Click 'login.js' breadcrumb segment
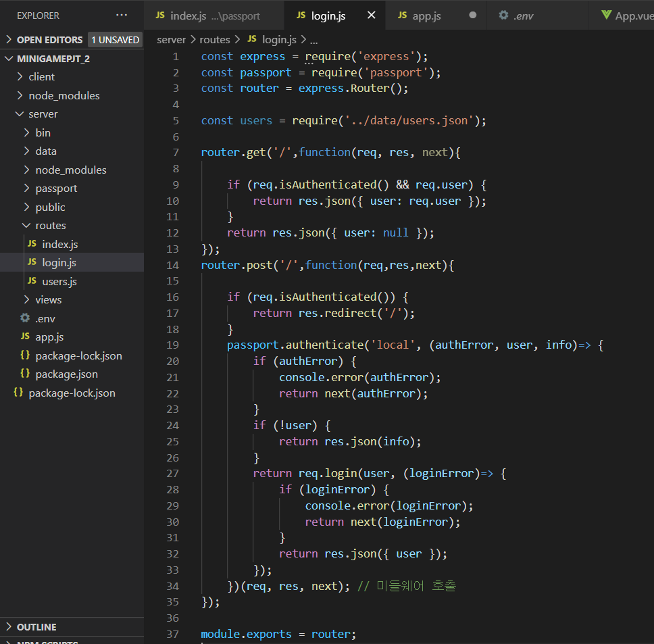Screen dimensions: 654x644 coord(279,40)
